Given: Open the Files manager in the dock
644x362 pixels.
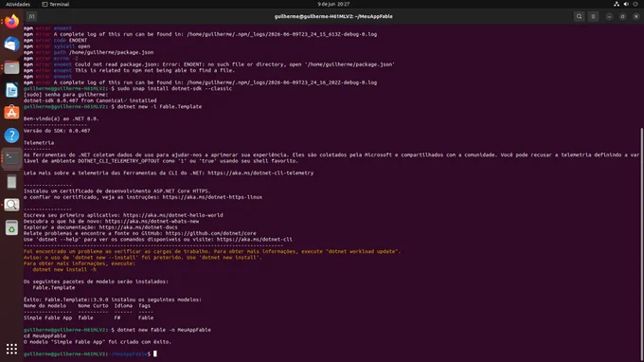Looking at the screenshot, I should (11, 67).
